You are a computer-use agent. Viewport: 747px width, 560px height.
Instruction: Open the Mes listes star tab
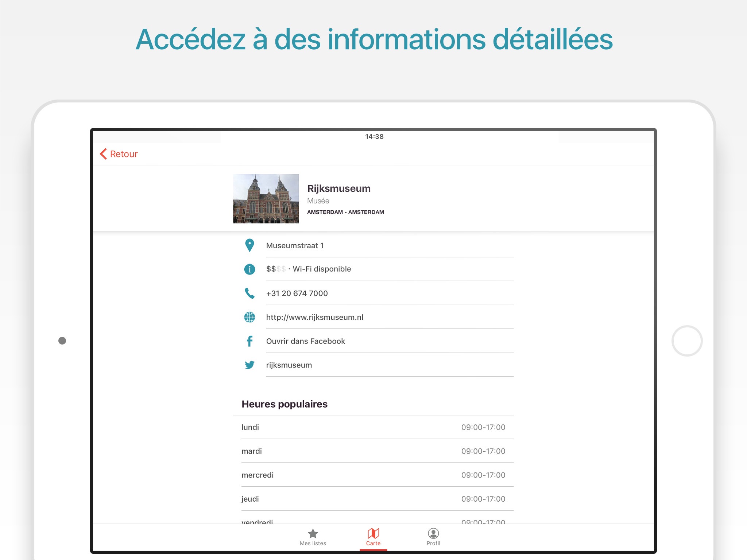click(313, 537)
